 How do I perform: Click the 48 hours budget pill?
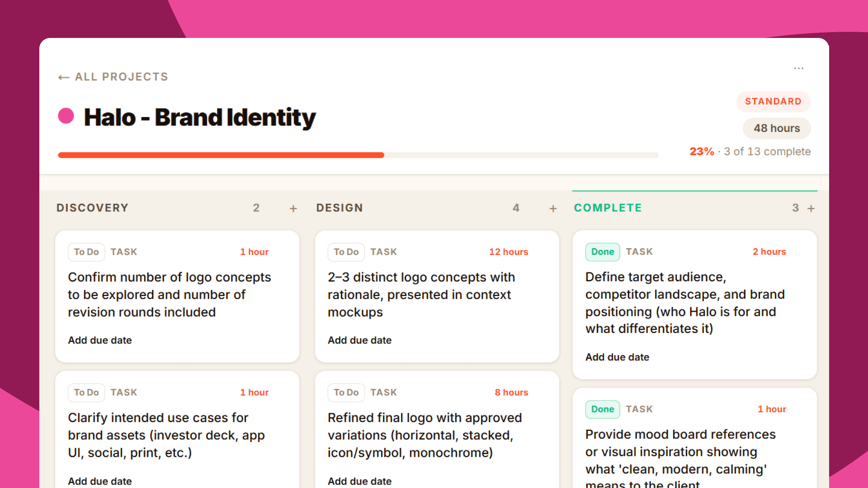pos(777,128)
